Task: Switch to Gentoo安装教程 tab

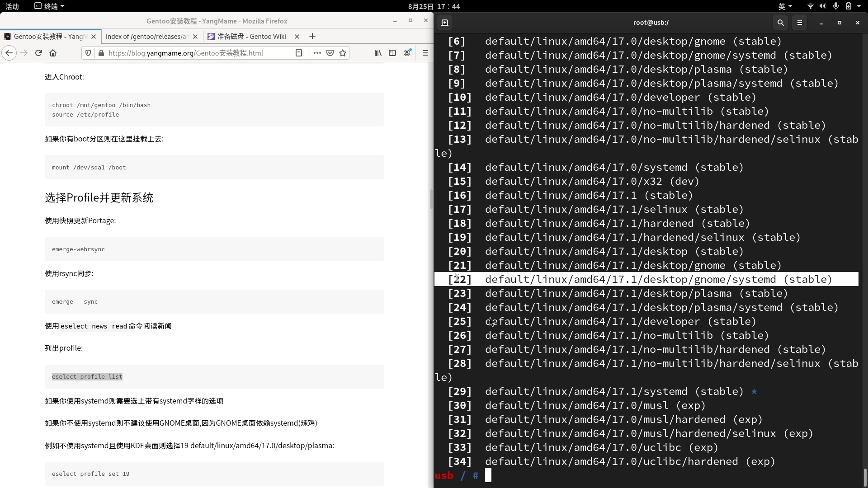Action: [50, 37]
